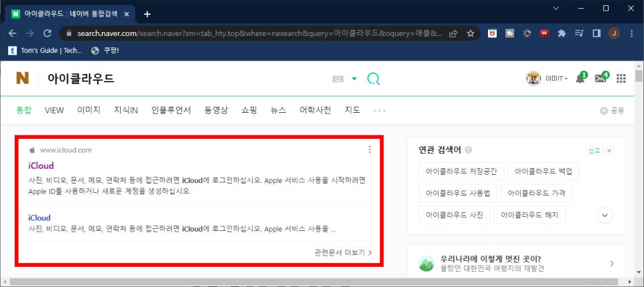Click the browser forward arrow
The image size is (644, 287).
click(x=30, y=33)
